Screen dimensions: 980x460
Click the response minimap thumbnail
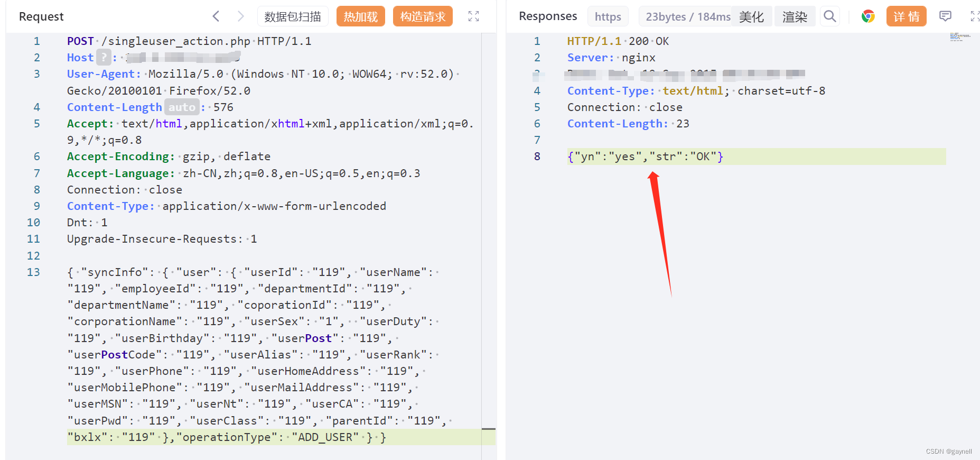[960, 36]
